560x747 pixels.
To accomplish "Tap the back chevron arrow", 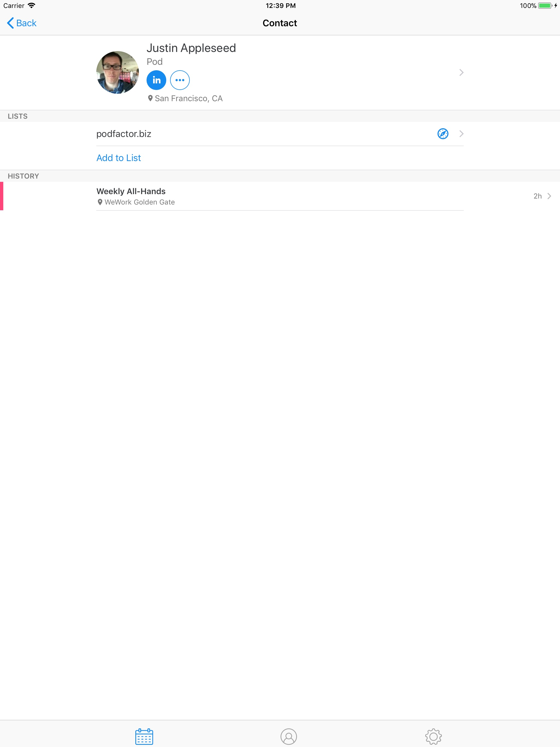I will tap(10, 23).
